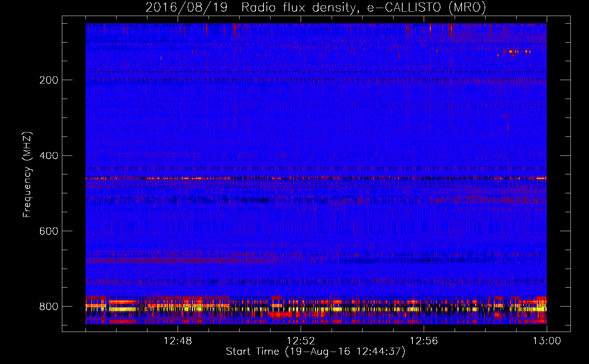Click the 12:52 time tick label
This screenshot has height=364, width=589.
tap(301, 341)
